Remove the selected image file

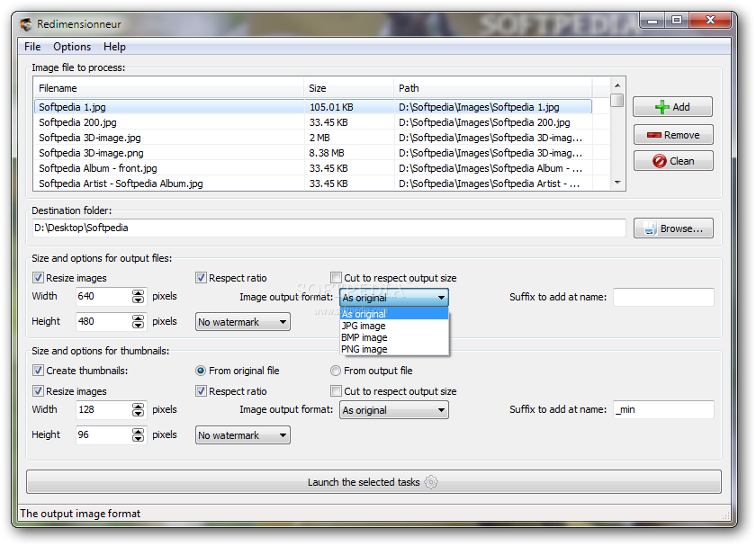[673, 135]
